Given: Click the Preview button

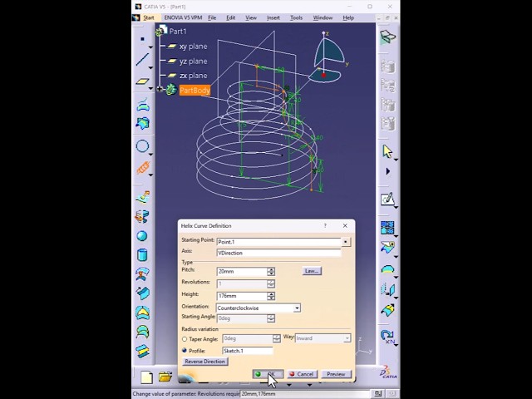Looking at the screenshot, I should (336, 374).
